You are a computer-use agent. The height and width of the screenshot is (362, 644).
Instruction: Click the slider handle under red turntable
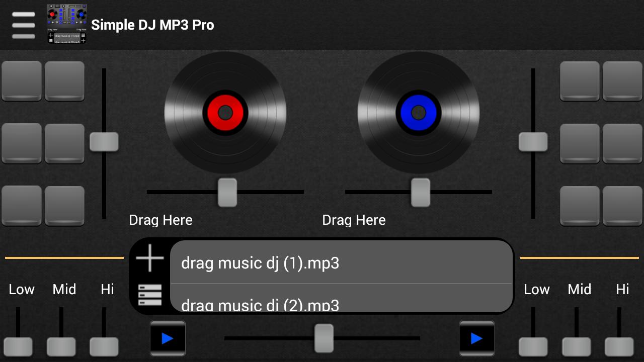coord(227,192)
